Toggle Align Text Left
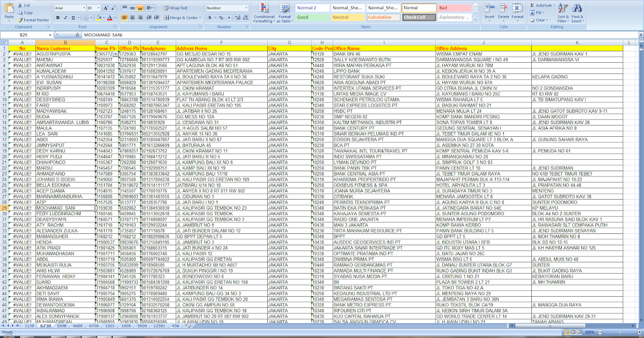The width and height of the screenshot is (644, 338). 125,18
